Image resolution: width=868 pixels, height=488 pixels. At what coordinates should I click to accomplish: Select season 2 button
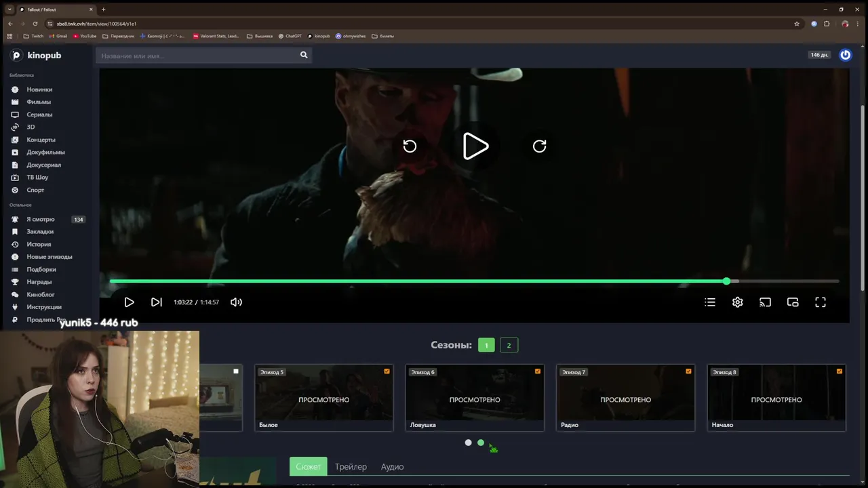pyautogui.click(x=509, y=345)
